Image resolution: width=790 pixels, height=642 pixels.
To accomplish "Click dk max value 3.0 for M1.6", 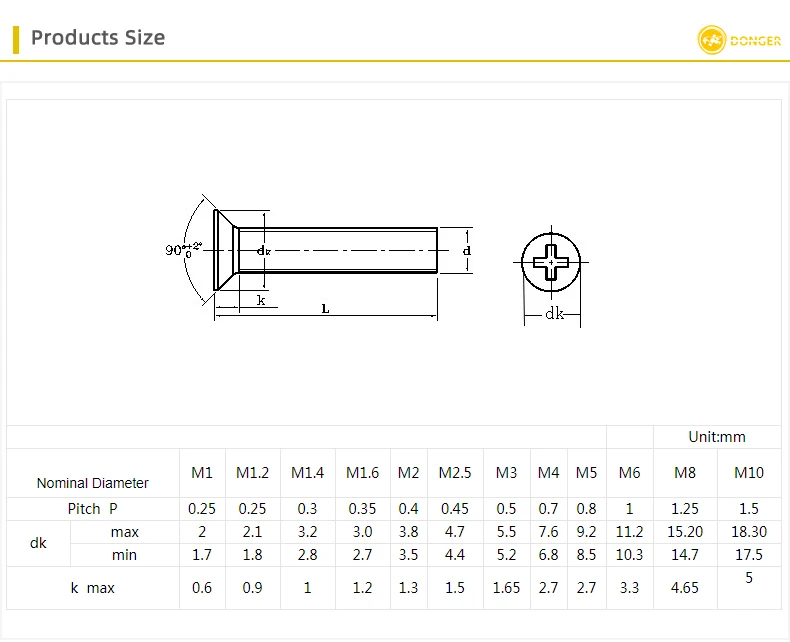I will tap(362, 532).
